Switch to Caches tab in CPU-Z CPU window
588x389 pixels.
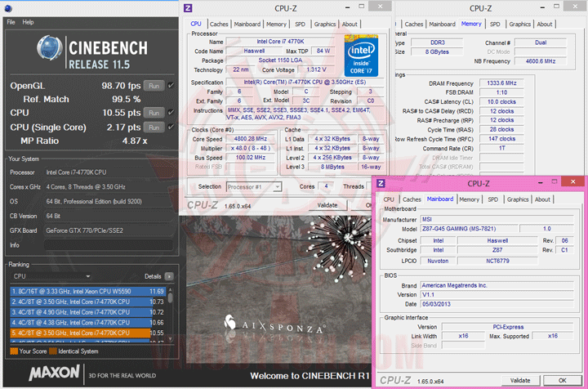(x=219, y=24)
